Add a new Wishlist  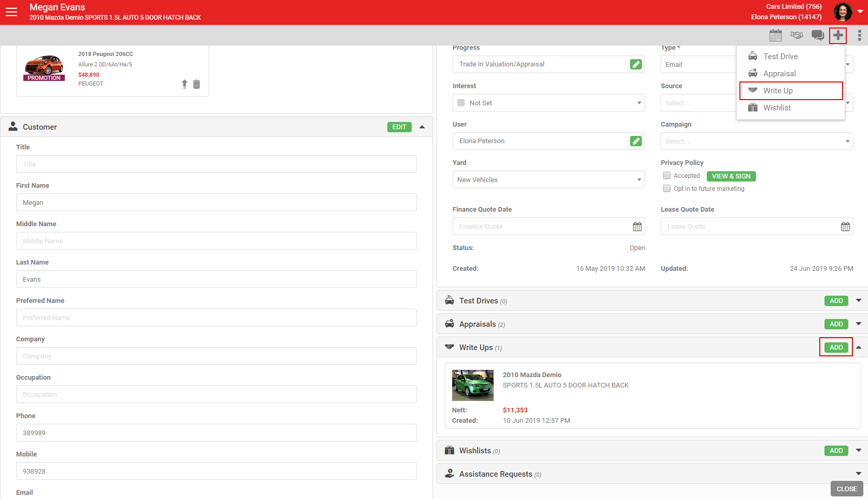tap(836, 451)
